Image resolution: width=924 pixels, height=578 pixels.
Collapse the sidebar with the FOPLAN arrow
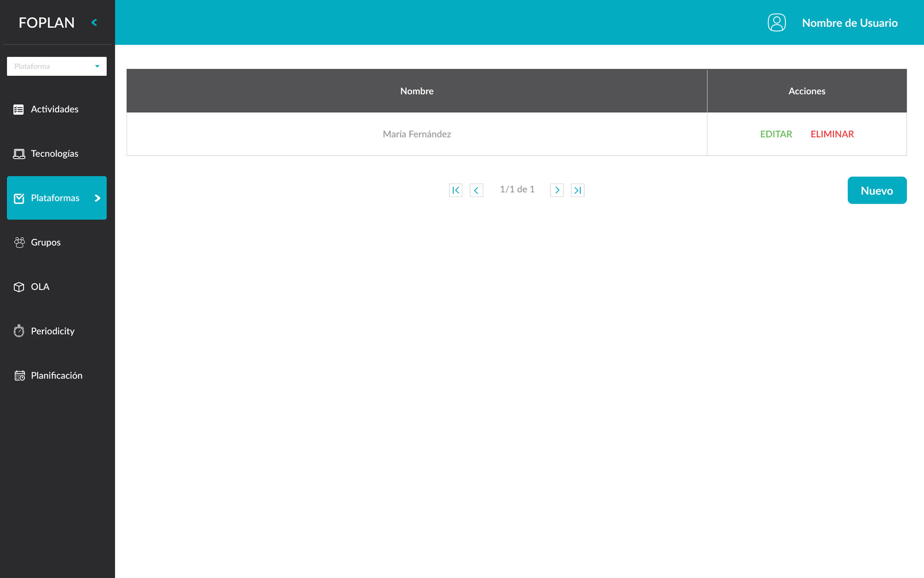94,23
